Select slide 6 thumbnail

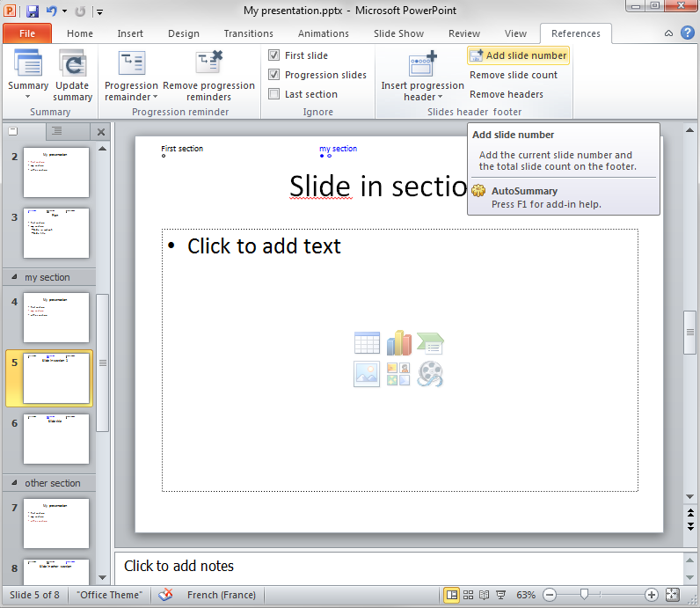56,439
